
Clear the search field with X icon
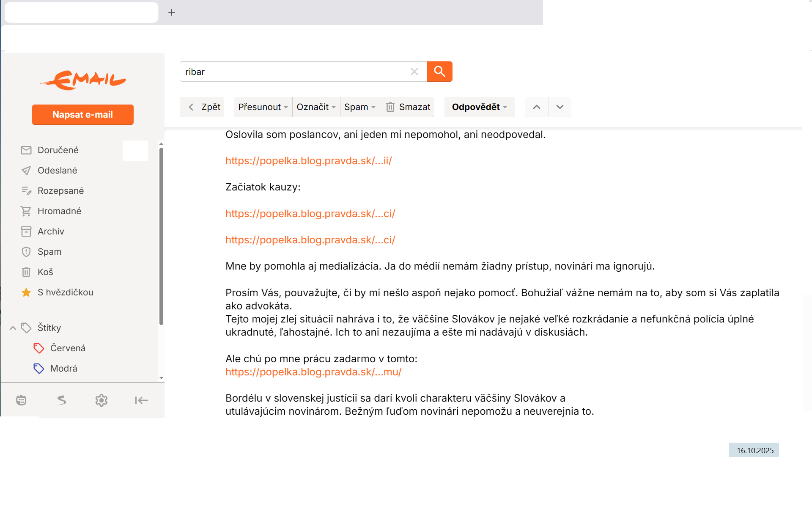(414, 72)
